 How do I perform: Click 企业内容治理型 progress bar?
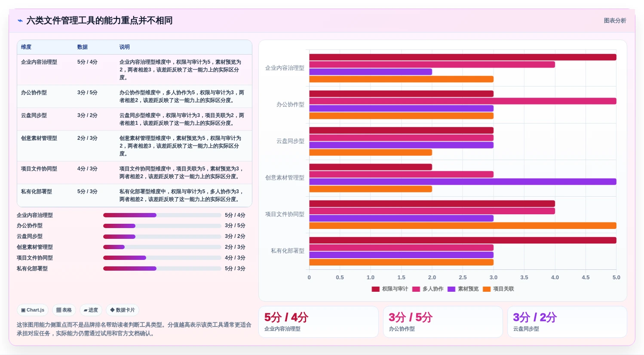[162, 215]
